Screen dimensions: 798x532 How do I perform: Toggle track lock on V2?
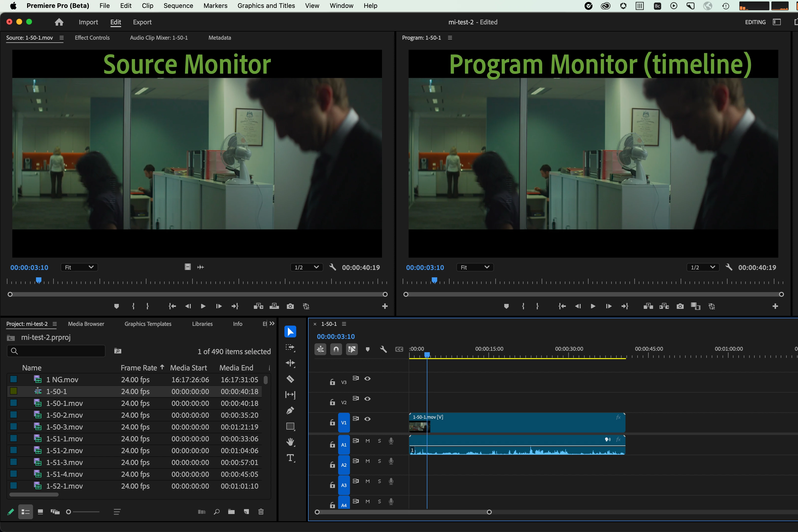pyautogui.click(x=332, y=402)
